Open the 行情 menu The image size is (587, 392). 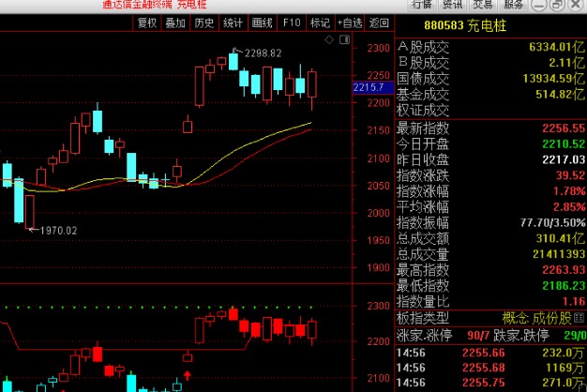422,5
